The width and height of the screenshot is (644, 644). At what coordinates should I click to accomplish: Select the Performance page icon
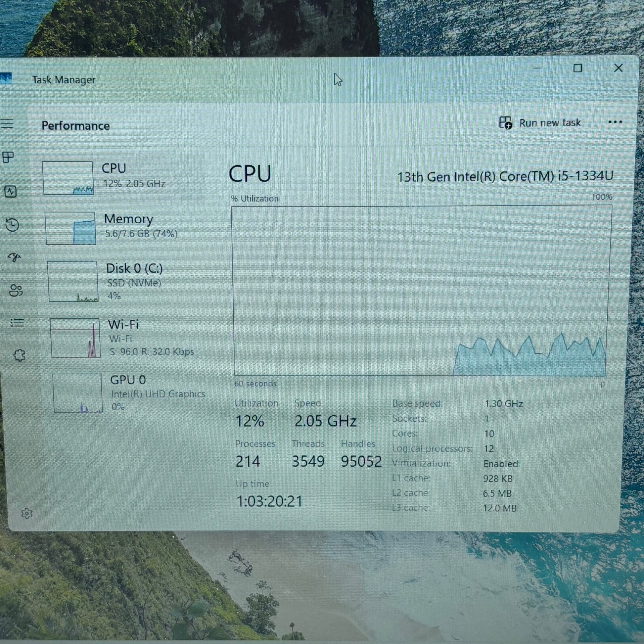click(11, 192)
